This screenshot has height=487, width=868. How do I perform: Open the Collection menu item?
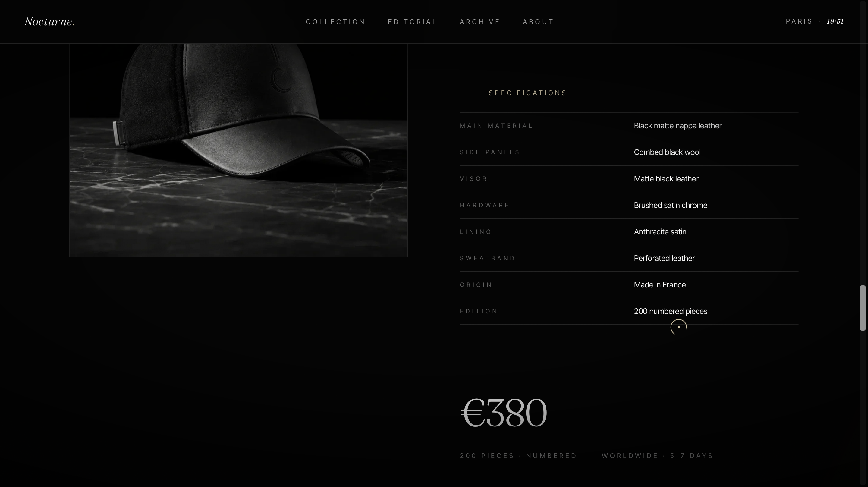tap(336, 22)
